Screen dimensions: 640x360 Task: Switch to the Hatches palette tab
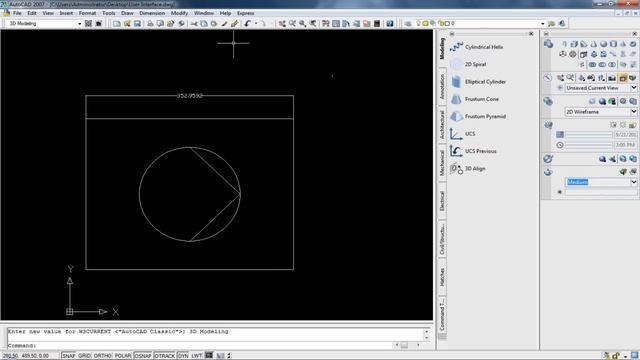(x=442, y=277)
